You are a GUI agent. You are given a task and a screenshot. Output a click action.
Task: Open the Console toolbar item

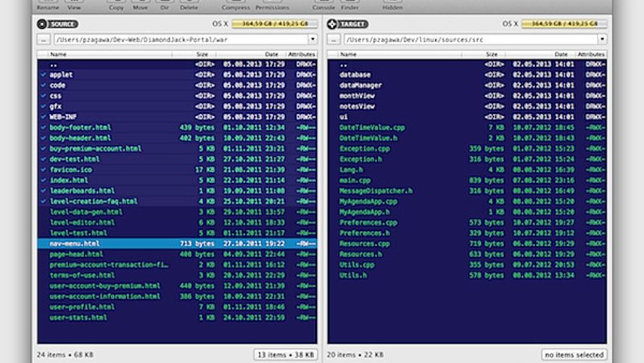pyautogui.click(x=323, y=6)
